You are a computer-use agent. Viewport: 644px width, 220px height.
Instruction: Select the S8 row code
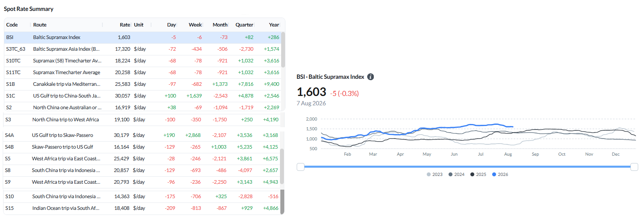pyautogui.click(x=8, y=170)
